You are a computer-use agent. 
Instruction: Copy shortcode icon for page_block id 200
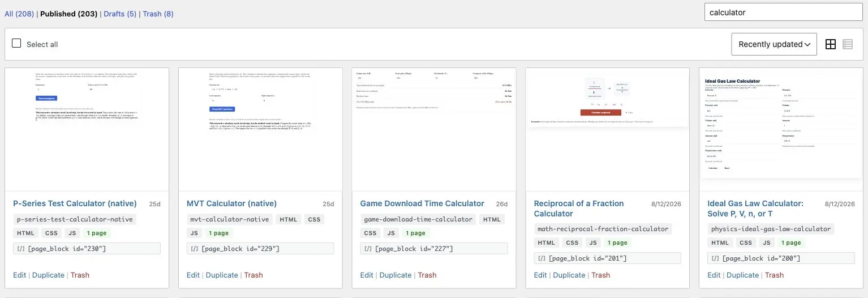(715, 258)
